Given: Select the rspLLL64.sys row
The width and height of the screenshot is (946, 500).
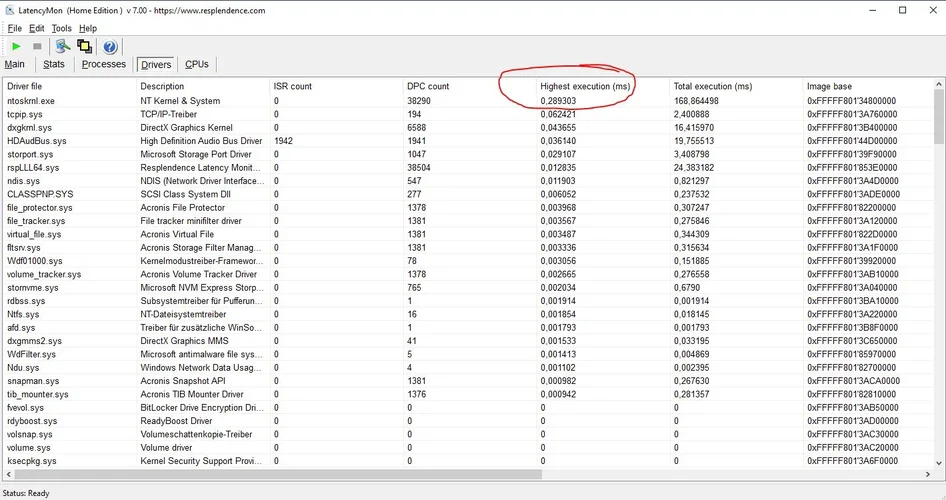Looking at the screenshot, I should coord(468,167).
